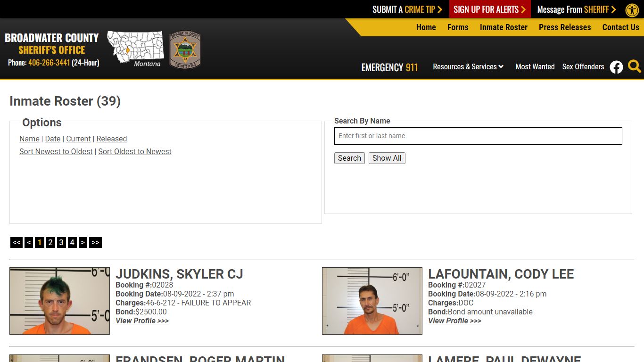Image resolution: width=644 pixels, height=362 pixels.
Task: Click the Inmate Roster (39) heading
Action: (x=65, y=101)
